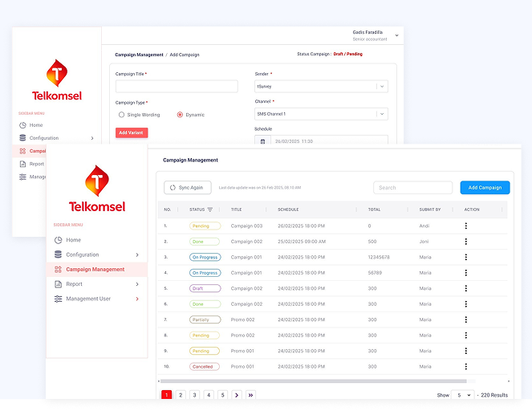Screen dimensions: 532x411
Task: Go to page 2 of results
Action: [x=181, y=395]
